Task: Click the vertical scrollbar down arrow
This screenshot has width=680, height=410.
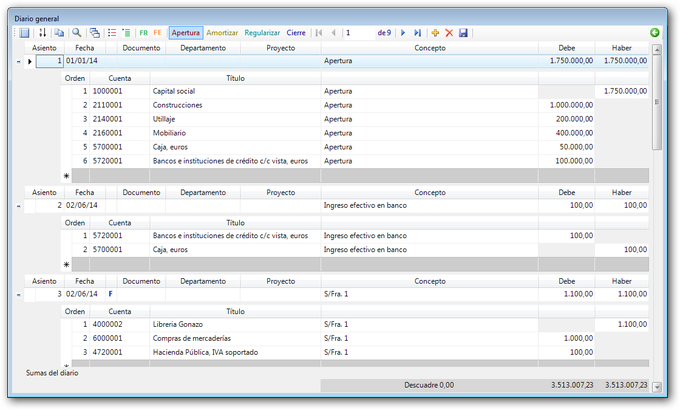Action: click(657, 387)
